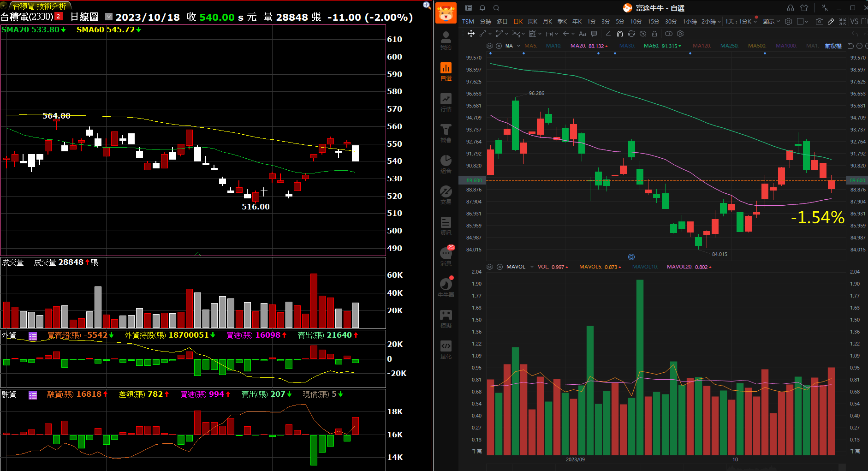Toggle MA10 moving average line
This screenshot has width=868, height=471.
tap(554, 46)
